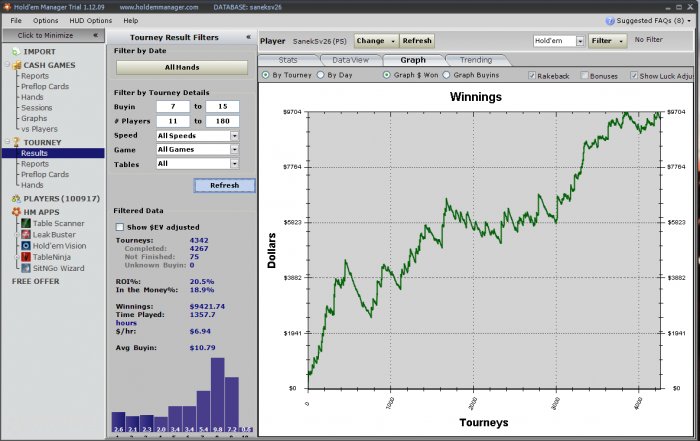The width and height of the screenshot is (700, 441).
Task: Expand the Game filter dropdown
Action: (197, 149)
